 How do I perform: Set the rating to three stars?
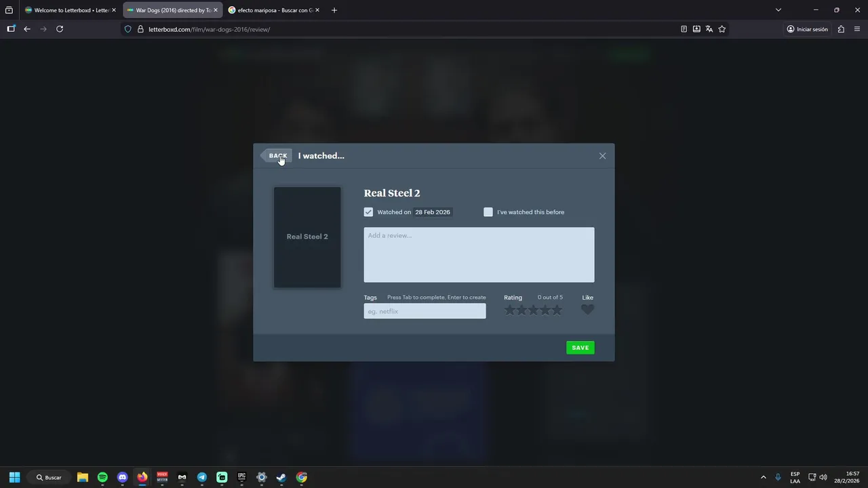pyautogui.click(x=533, y=310)
